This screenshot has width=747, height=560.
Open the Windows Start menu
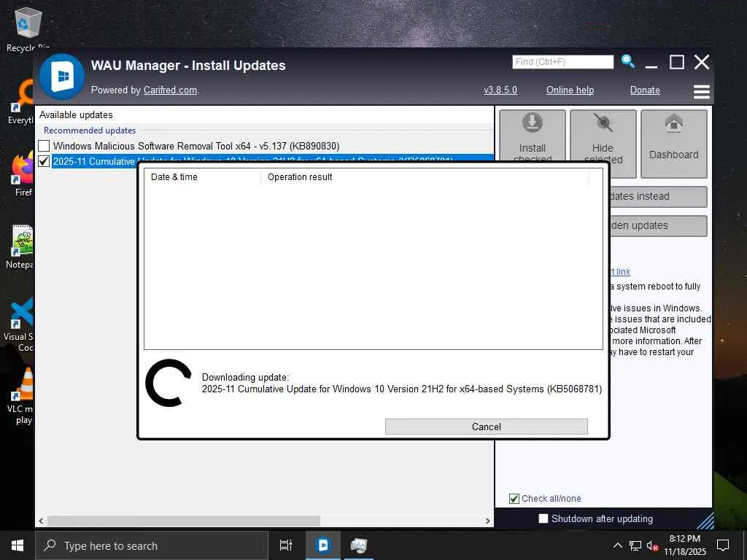coord(18,545)
